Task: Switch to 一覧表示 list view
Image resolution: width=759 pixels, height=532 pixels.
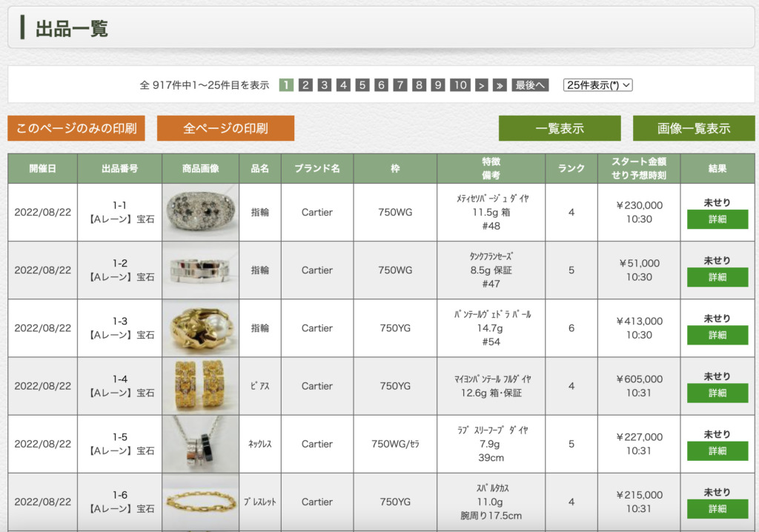Action: tap(560, 128)
